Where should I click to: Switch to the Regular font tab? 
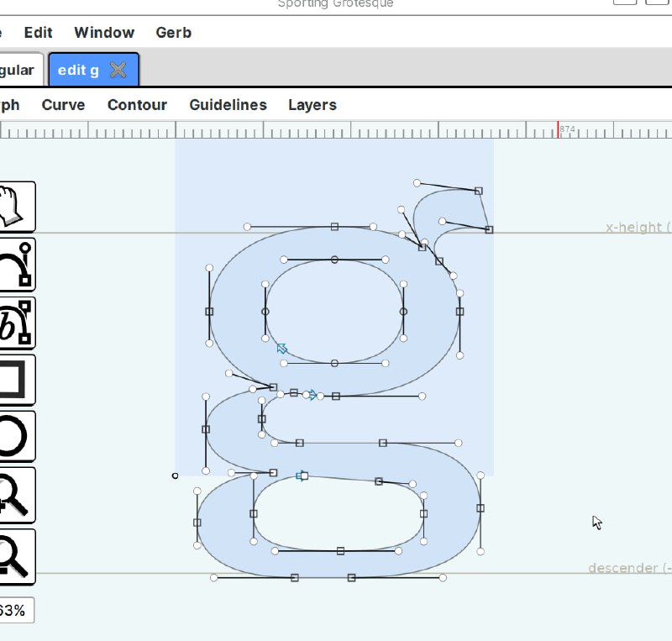(18, 70)
